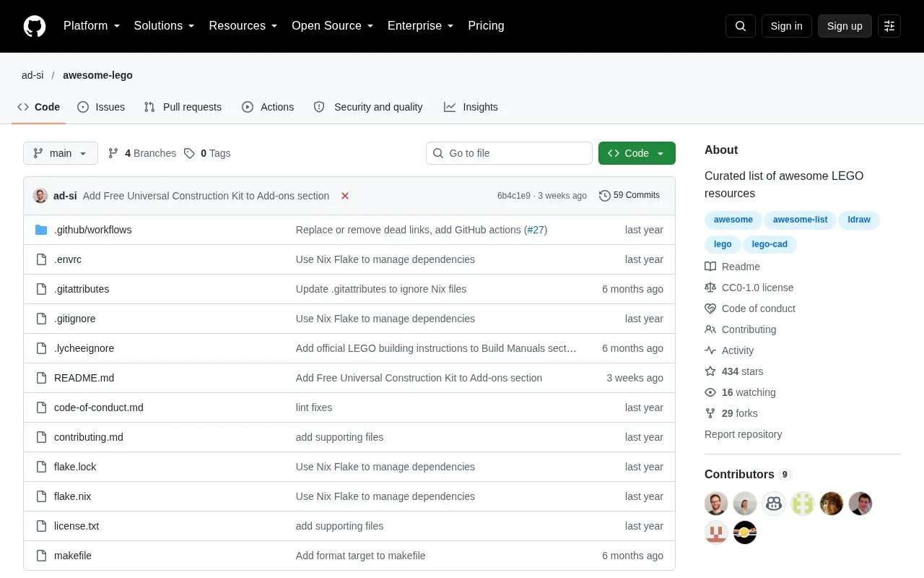
Task: Open the Pricing link
Action: (x=486, y=26)
